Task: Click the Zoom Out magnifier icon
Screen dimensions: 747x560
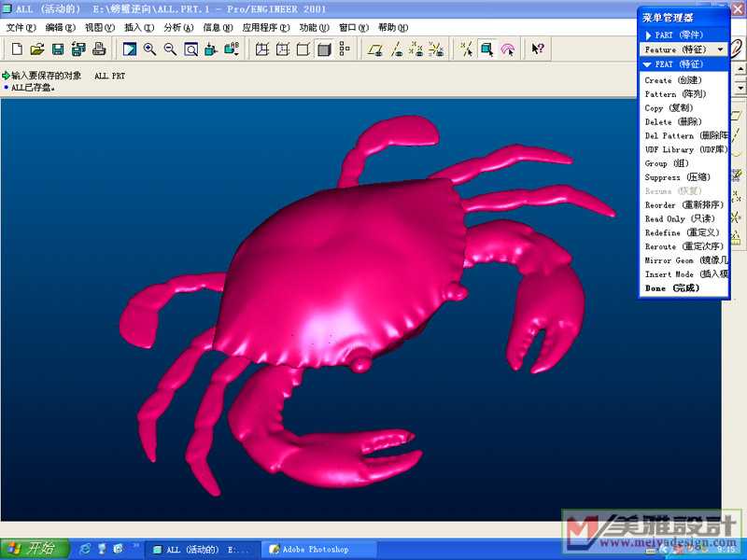Action: pos(170,49)
